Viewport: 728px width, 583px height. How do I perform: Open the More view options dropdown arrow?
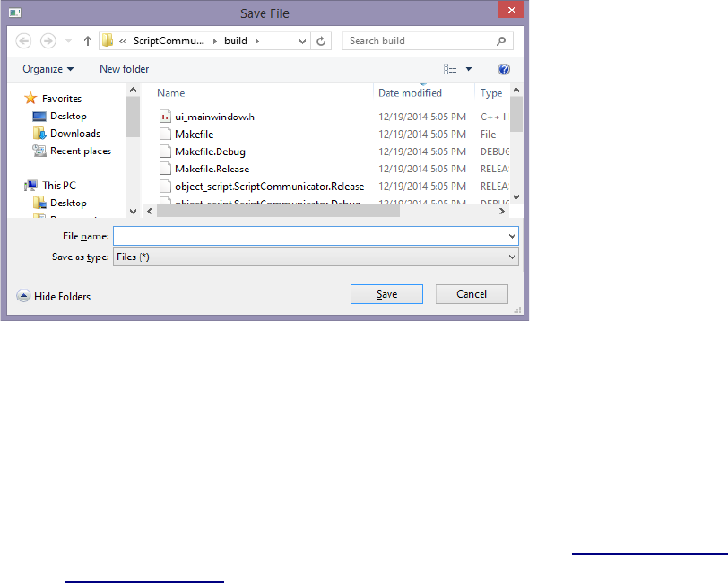469,69
